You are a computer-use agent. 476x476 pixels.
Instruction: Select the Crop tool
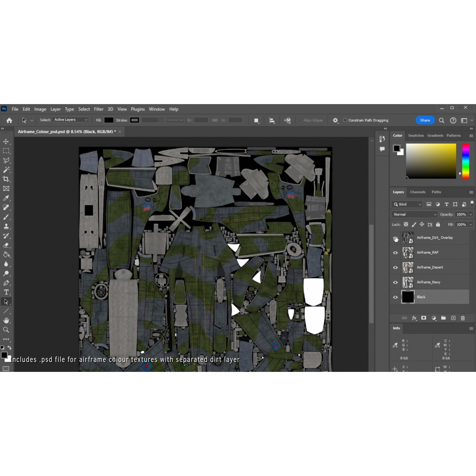[x=6, y=179]
